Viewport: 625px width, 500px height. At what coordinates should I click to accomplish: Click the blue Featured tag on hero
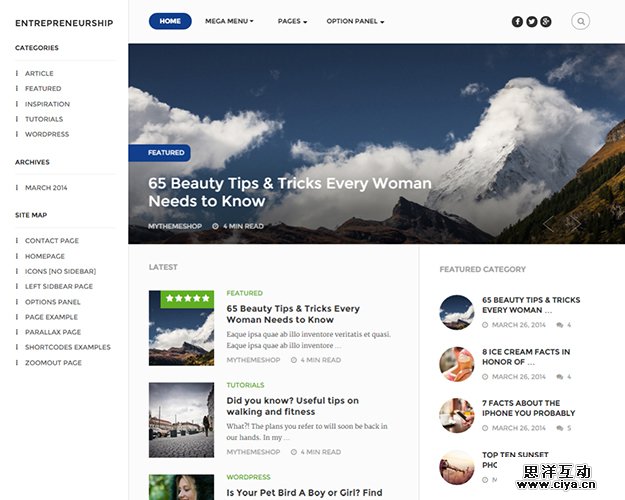(x=159, y=153)
